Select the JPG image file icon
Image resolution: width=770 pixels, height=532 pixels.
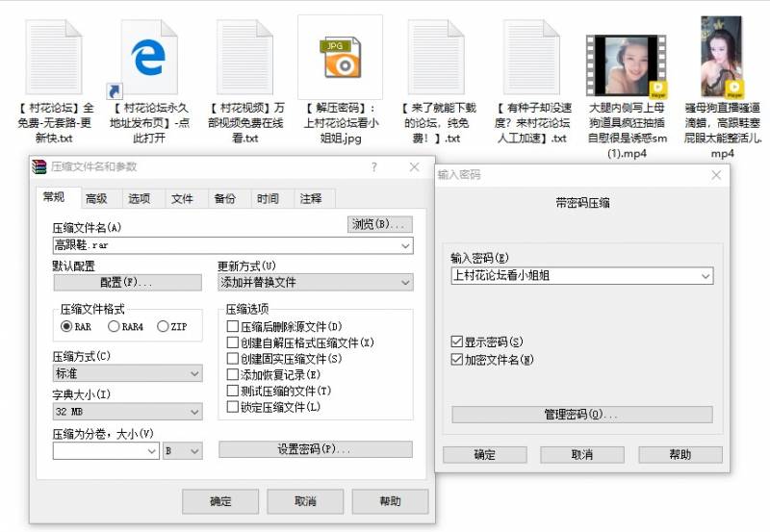[340, 58]
